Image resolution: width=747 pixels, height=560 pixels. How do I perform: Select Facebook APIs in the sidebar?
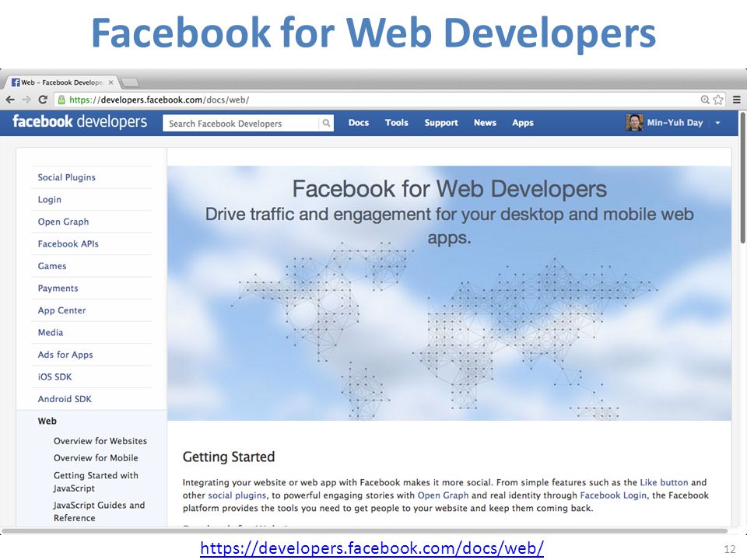coord(68,243)
